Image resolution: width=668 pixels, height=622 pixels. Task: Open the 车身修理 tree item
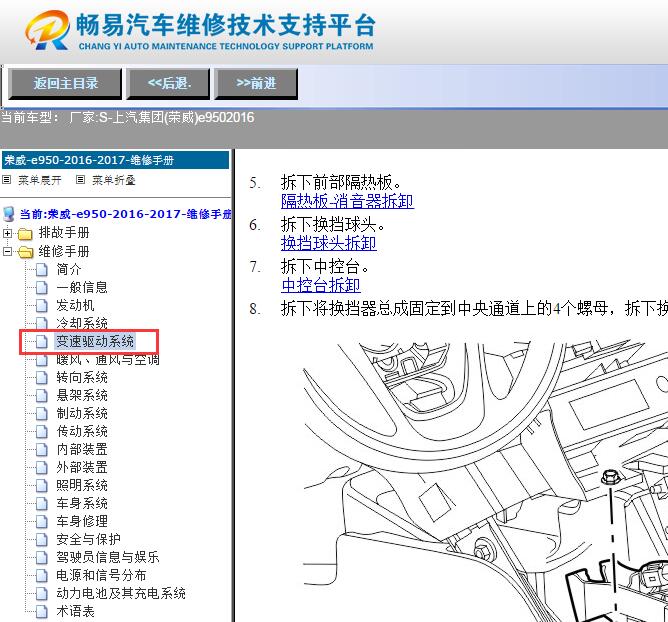[x=82, y=521]
